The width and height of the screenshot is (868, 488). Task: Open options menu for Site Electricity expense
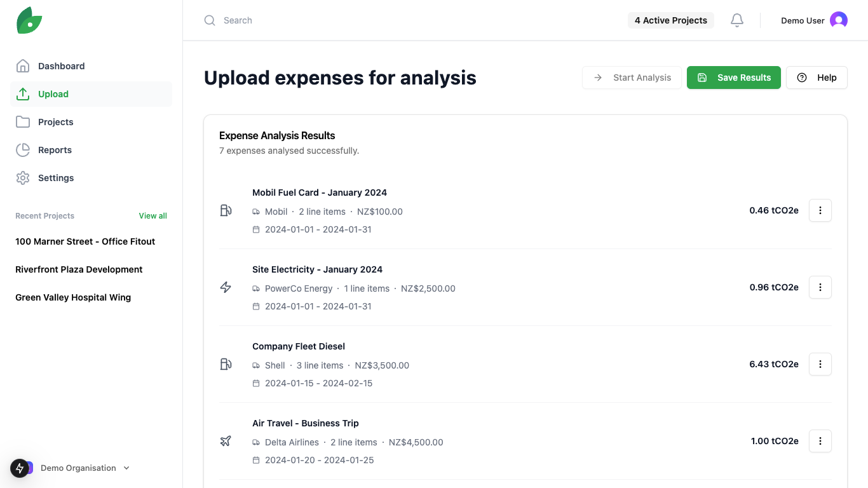pyautogui.click(x=820, y=287)
